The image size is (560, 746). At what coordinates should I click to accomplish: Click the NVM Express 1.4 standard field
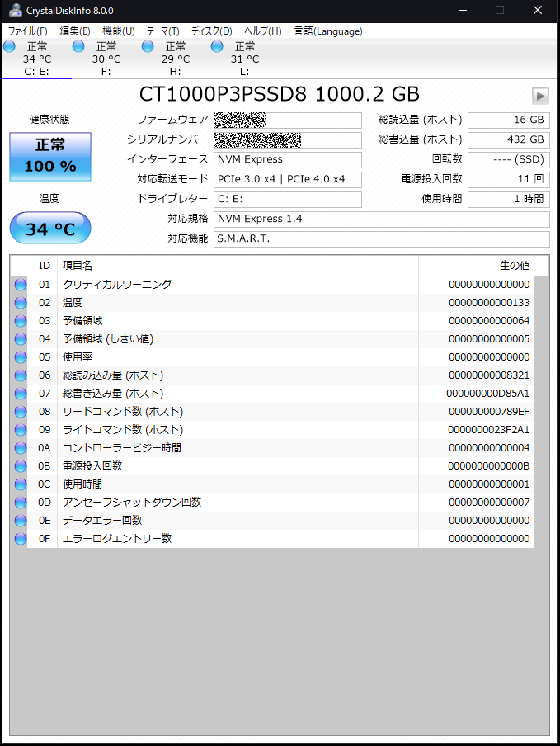381,220
